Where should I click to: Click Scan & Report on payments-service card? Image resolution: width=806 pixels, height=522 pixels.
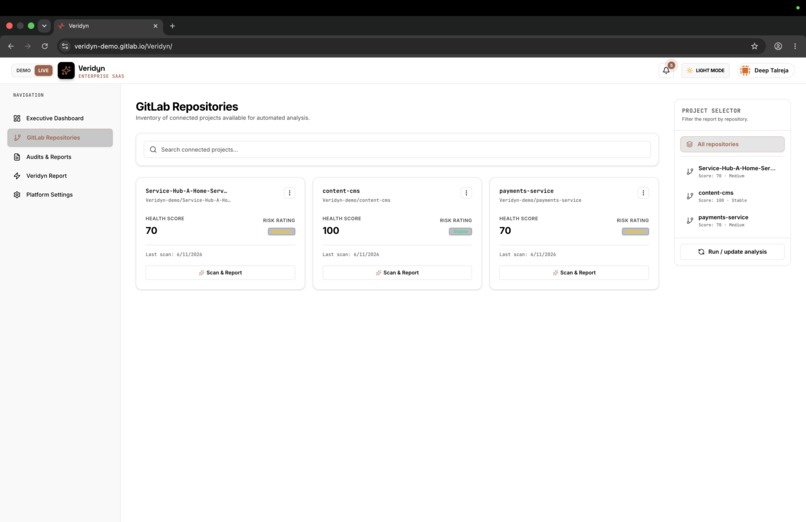574,273
